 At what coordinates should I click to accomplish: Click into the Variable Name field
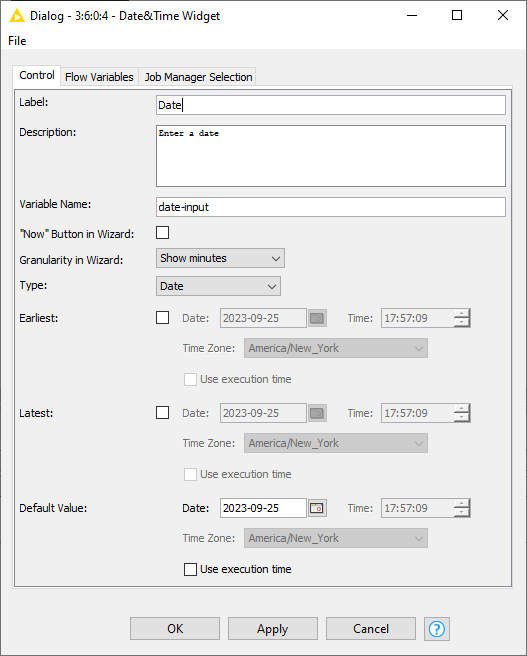(331, 207)
